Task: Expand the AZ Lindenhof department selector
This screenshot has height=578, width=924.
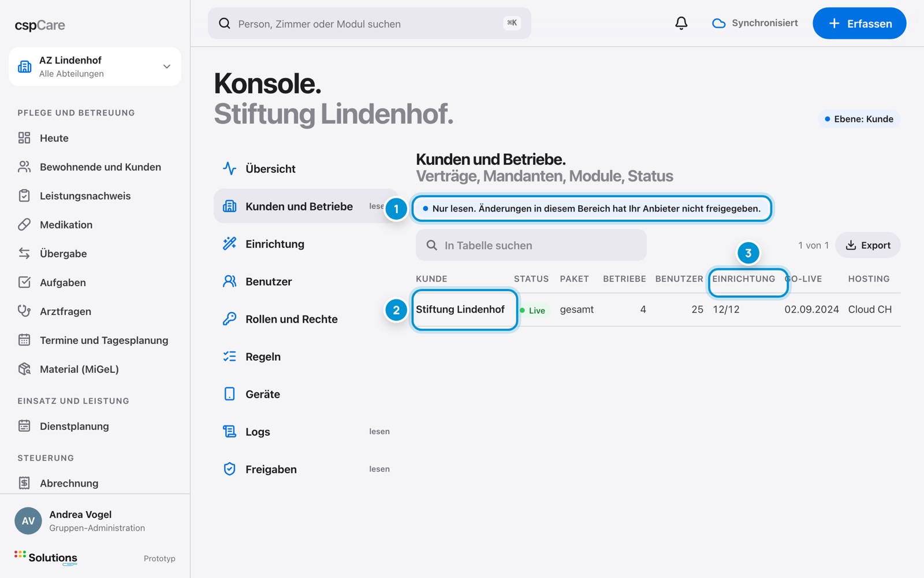Action: tap(95, 66)
